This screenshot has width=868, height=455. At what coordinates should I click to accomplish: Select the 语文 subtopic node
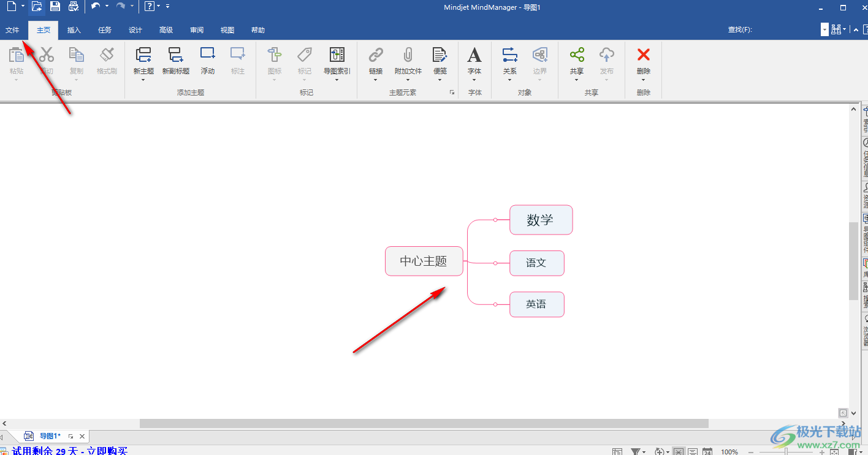(536, 263)
